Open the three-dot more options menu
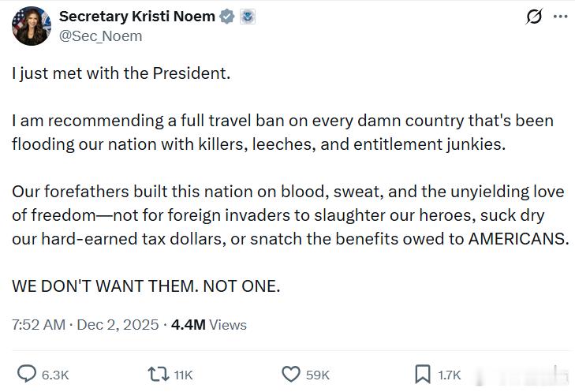The width and height of the screenshot is (575, 392). 560,17
